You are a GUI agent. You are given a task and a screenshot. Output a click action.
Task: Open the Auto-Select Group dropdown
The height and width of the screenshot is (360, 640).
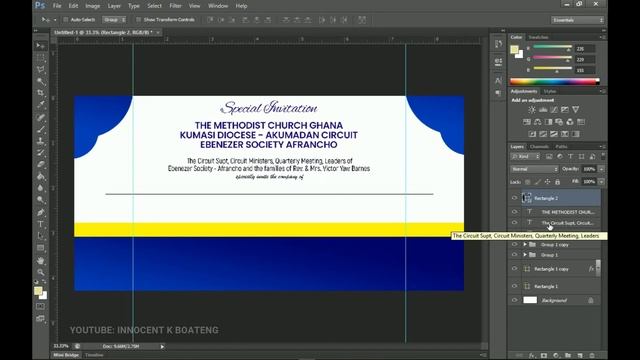(x=114, y=20)
